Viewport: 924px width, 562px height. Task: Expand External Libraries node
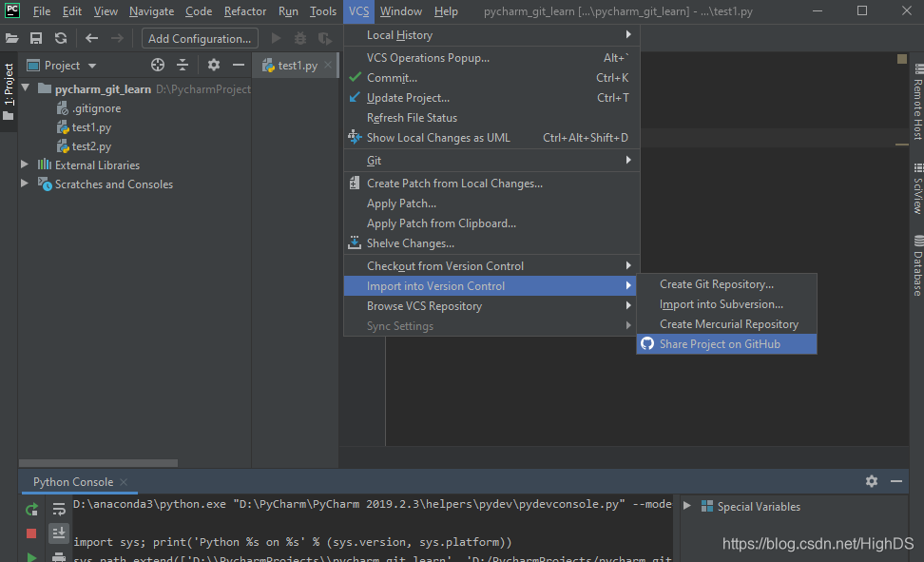click(24, 164)
